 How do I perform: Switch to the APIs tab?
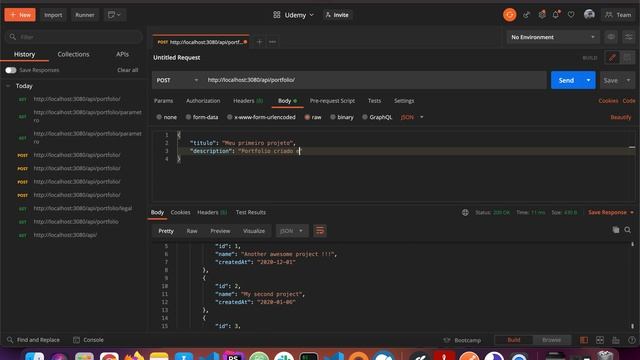122,54
